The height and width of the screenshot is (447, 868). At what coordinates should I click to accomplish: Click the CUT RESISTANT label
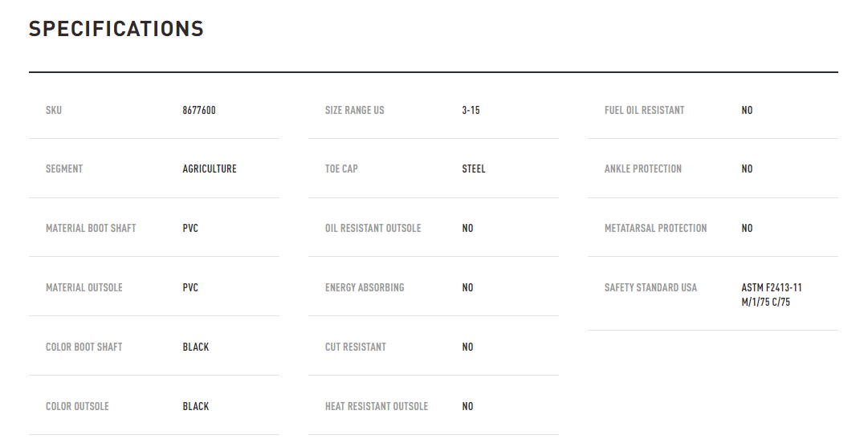pyautogui.click(x=356, y=347)
